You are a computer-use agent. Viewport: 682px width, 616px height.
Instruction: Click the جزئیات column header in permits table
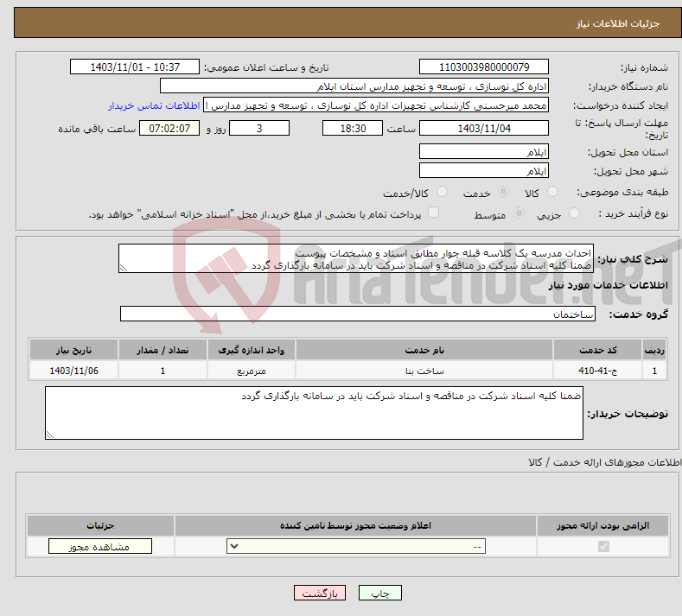tap(100, 525)
